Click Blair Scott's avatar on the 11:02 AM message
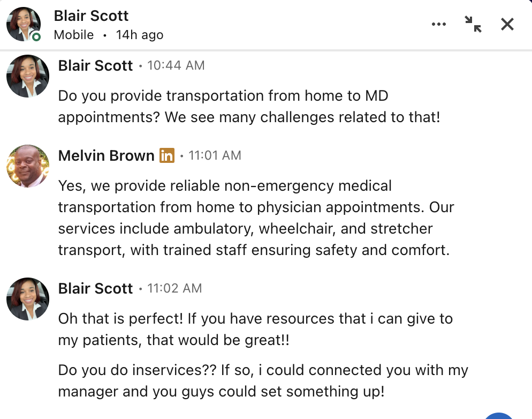The height and width of the screenshot is (419, 532). (x=28, y=299)
